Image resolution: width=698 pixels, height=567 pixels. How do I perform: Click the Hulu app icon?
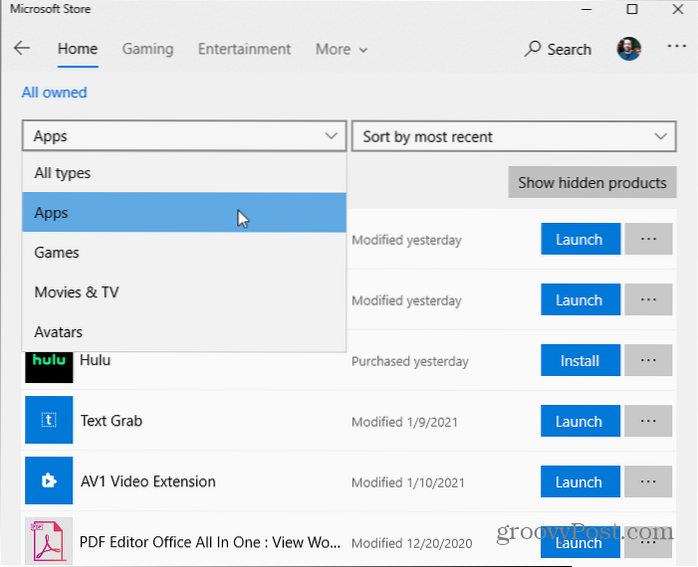click(49, 361)
